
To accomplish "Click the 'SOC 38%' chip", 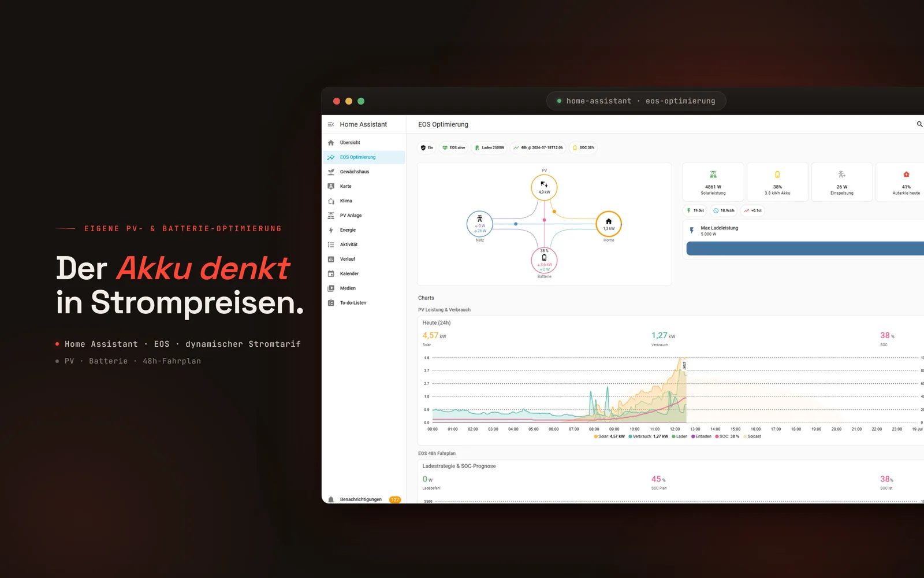I will (583, 148).
